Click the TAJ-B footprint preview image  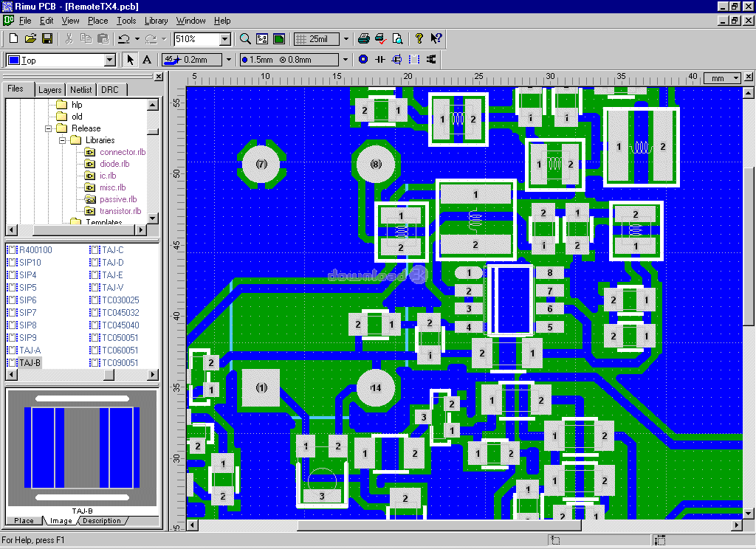82,448
